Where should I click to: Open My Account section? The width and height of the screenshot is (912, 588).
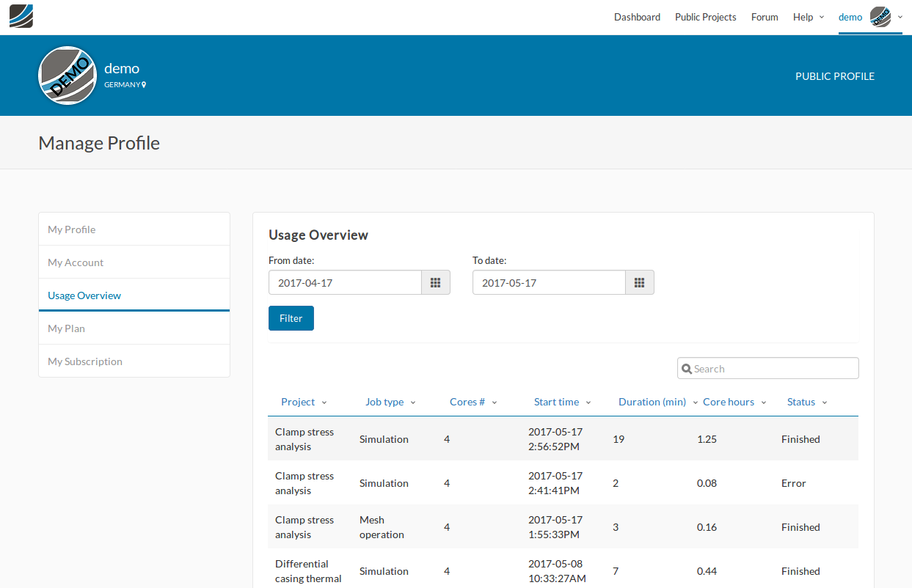[134, 262]
